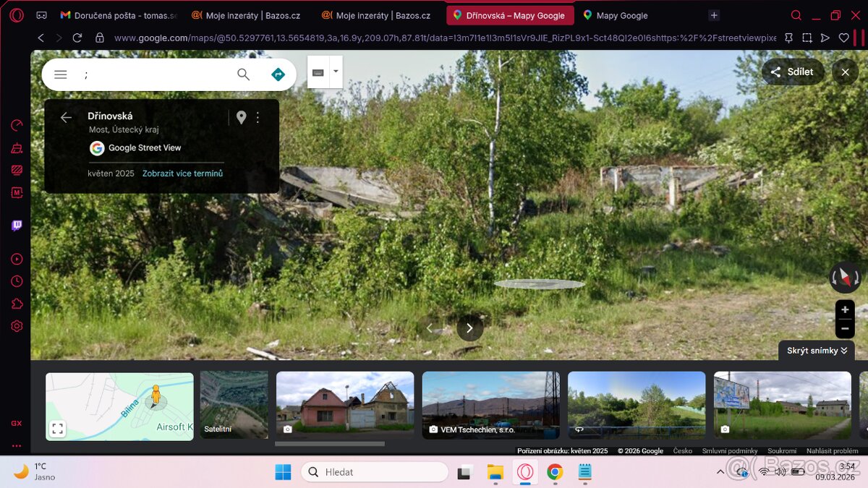Open Windows Start menu
This screenshot has height=488, width=868.
(x=283, y=472)
